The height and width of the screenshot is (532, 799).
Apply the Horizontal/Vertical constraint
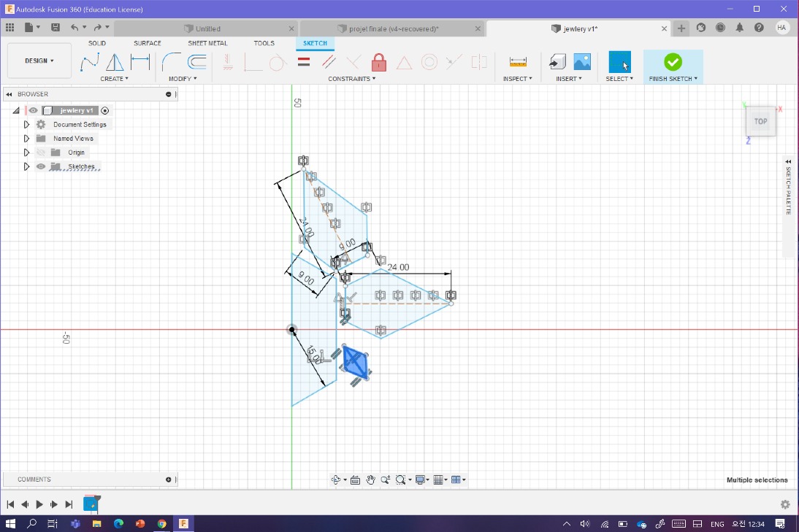coord(228,62)
